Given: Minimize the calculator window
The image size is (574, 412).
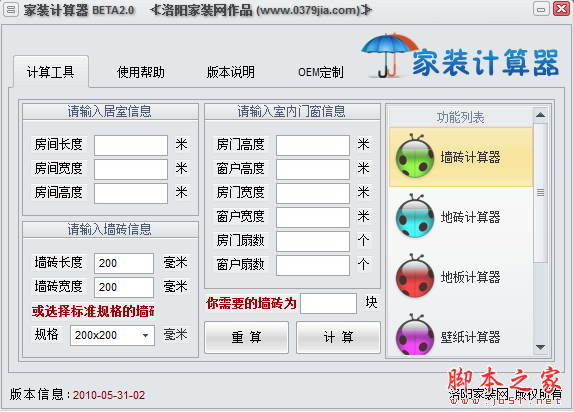Looking at the screenshot, I should pyautogui.click(x=541, y=9).
